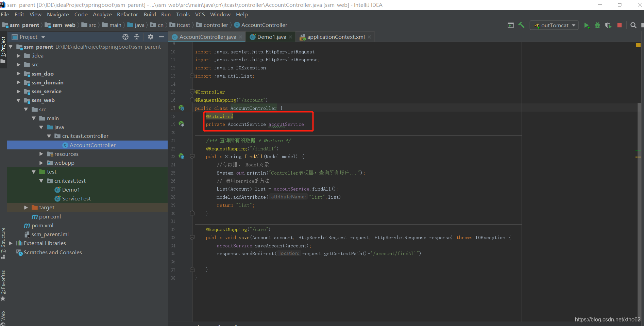The height and width of the screenshot is (326, 644).
Task: Select AccountController in project tree
Action: tap(87, 145)
